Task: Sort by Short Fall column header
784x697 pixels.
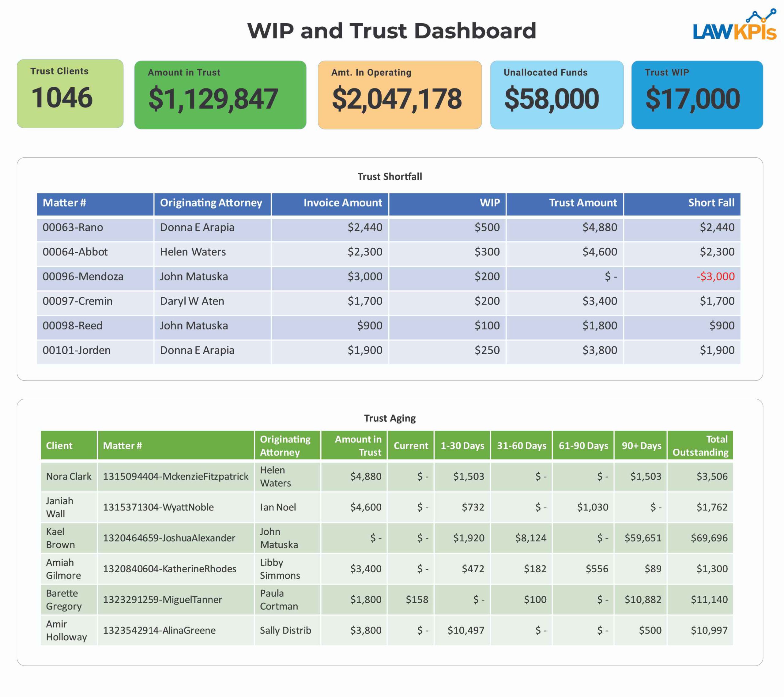Action: coord(711,203)
